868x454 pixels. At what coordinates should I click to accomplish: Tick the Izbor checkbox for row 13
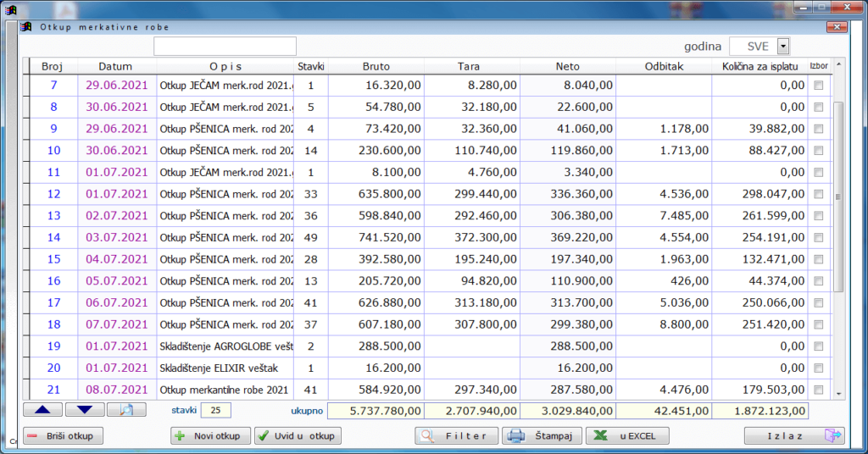point(818,216)
